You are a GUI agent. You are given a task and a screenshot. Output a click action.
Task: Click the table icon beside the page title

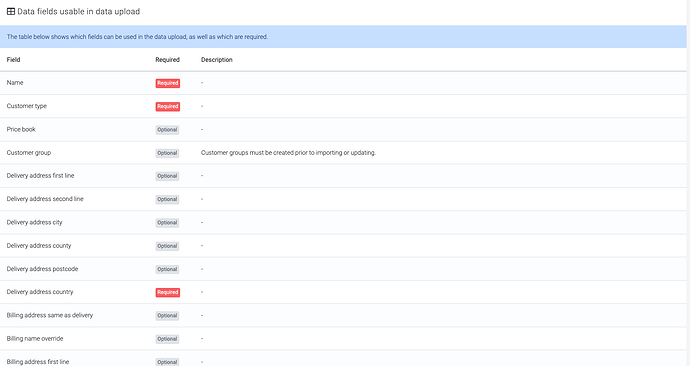point(11,11)
